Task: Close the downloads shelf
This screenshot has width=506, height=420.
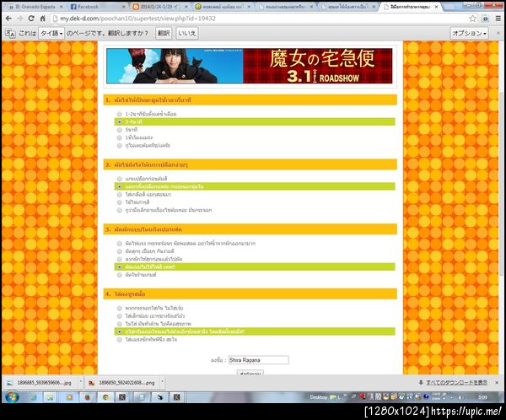Action: (x=497, y=383)
